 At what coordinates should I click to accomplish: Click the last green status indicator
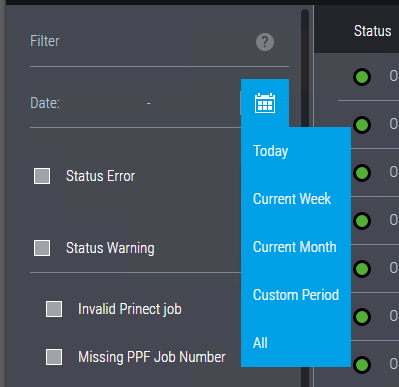[x=362, y=365]
